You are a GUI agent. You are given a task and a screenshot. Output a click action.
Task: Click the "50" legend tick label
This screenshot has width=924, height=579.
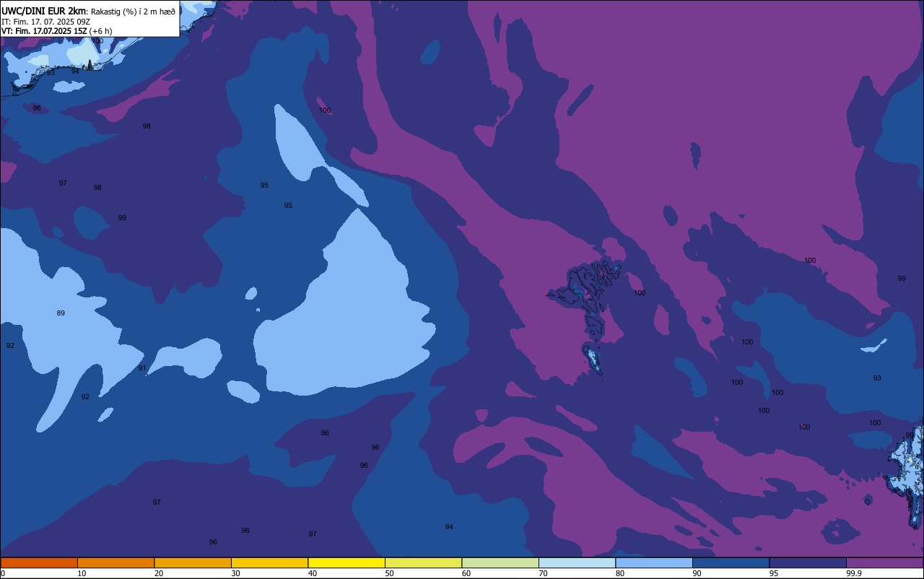(x=390, y=573)
